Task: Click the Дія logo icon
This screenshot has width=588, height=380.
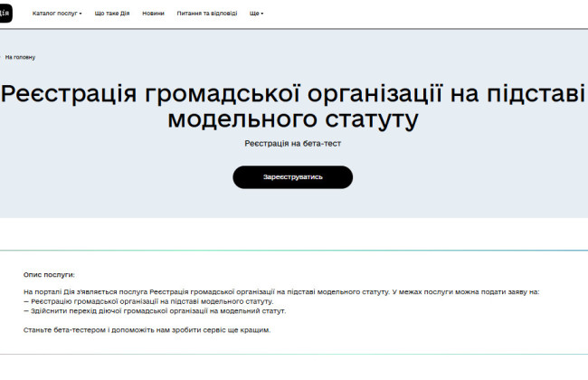Action: pos(5,14)
